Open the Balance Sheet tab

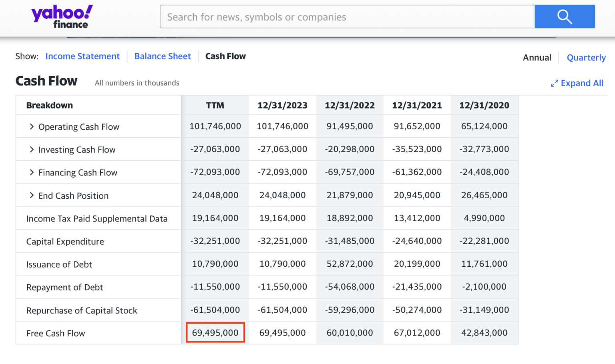tap(163, 56)
